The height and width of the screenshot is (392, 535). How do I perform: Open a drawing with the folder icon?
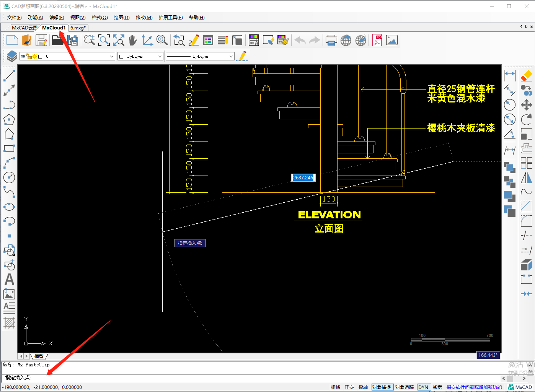pyautogui.click(x=57, y=40)
